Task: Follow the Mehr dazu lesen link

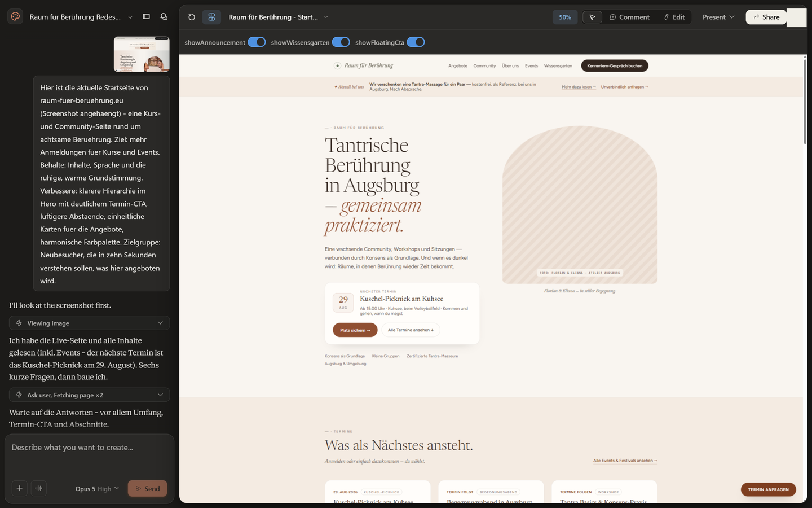Action: point(579,87)
